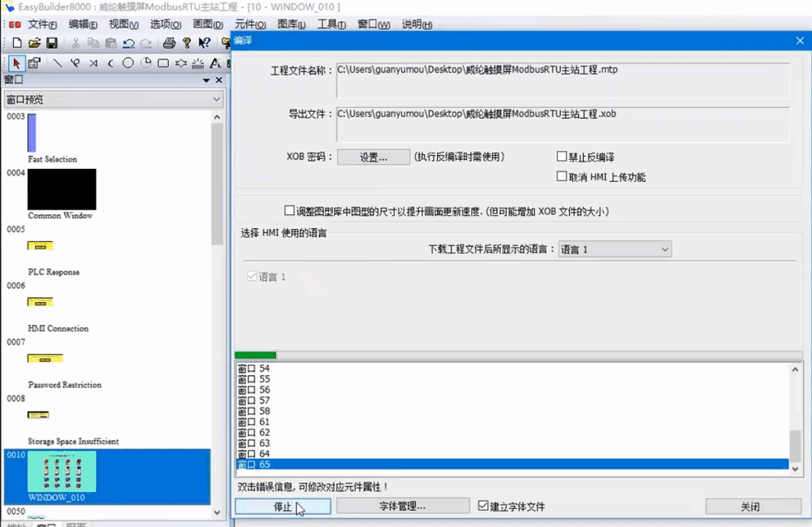
Task: Select the Text tool icon
Action: click(215, 63)
